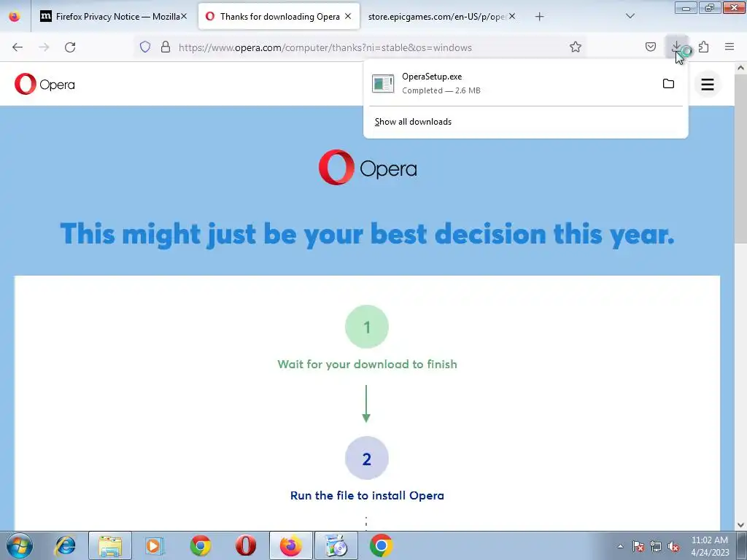The width and height of the screenshot is (747, 560).
Task: Click the page scrollbar up arrow
Action: click(741, 68)
